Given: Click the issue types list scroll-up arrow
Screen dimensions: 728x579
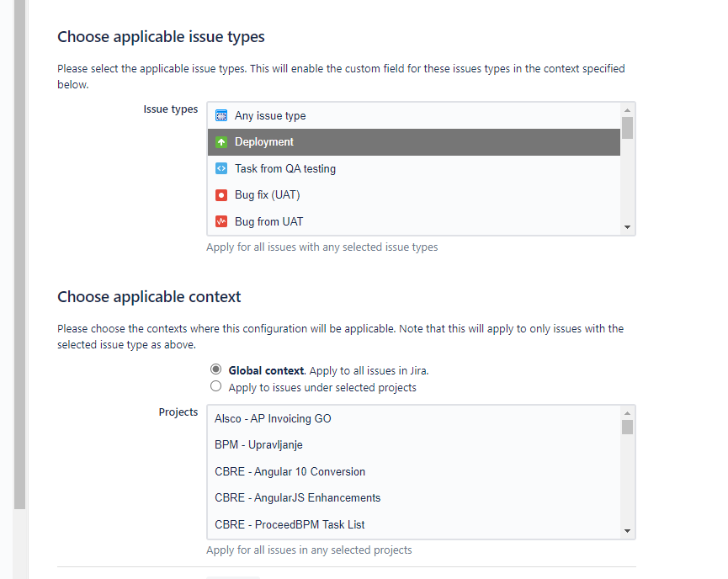Looking at the screenshot, I should 627,110.
